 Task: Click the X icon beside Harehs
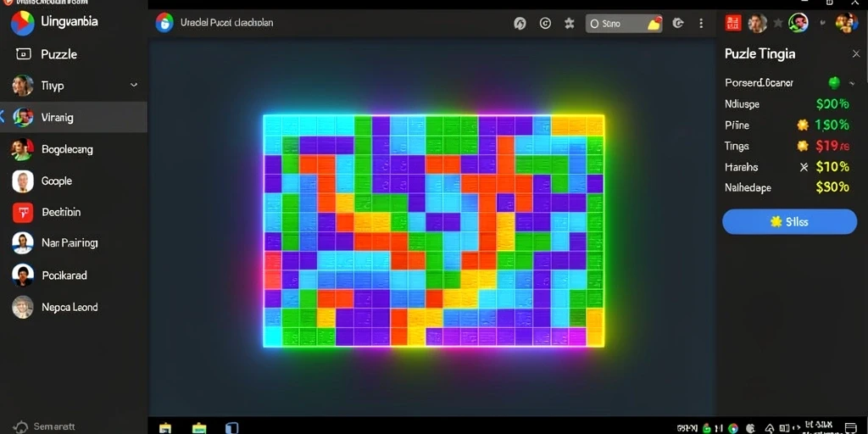(804, 167)
